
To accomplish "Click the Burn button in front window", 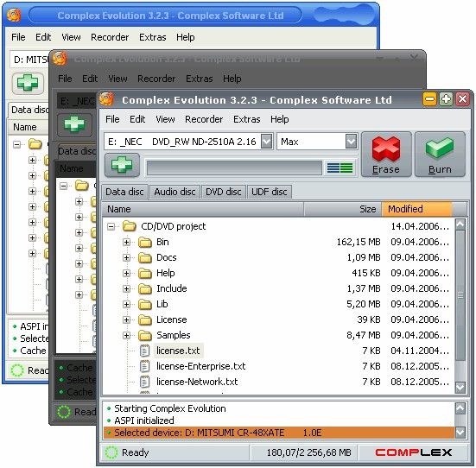I will [440, 155].
